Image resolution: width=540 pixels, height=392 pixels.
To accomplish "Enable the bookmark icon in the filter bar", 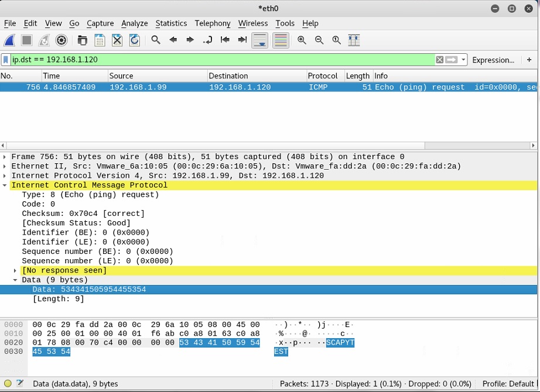I will (x=6, y=60).
